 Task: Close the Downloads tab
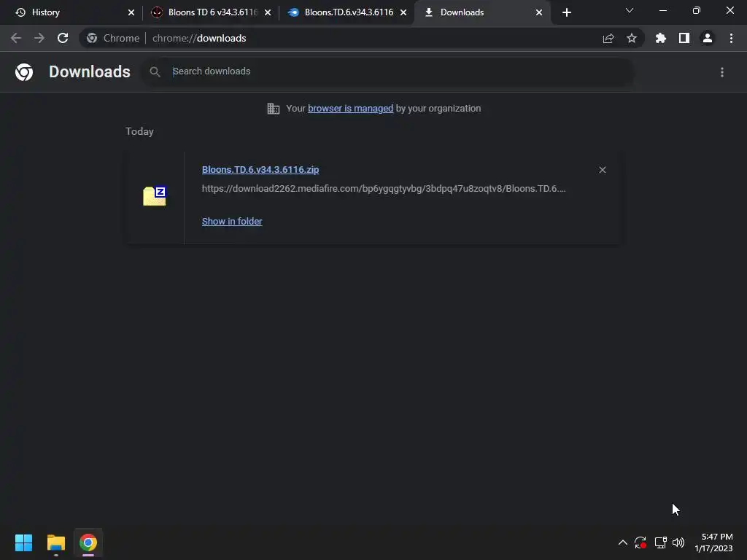tap(539, 12)
